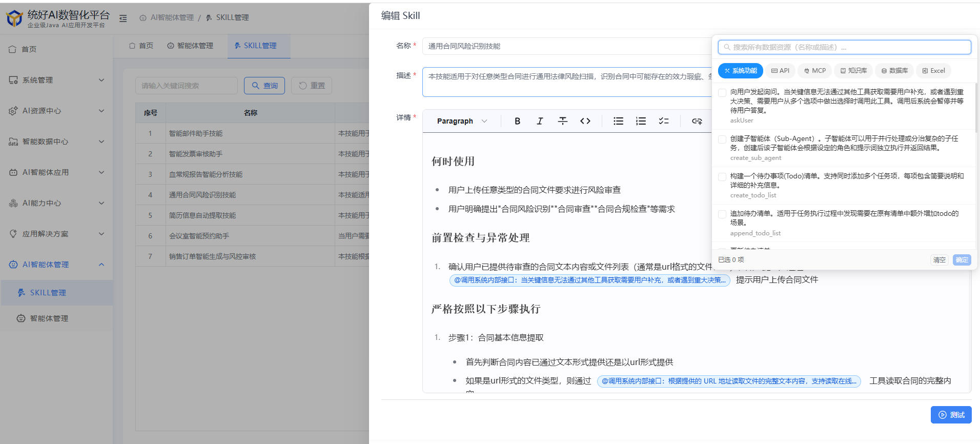This screenshot has width=980, height=444.
Task: Click the insert link icon
Action: point(697,121)
